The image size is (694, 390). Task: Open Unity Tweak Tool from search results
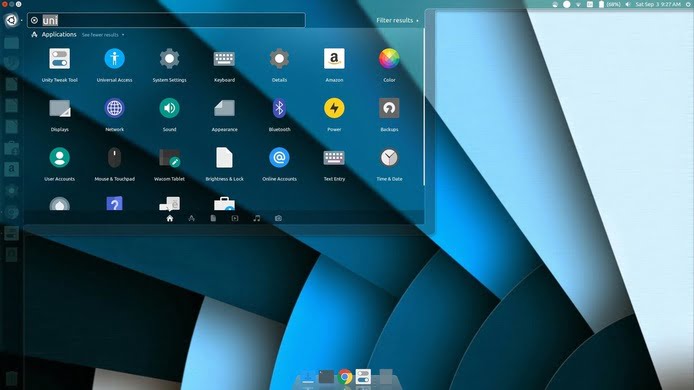coord(59,59)
